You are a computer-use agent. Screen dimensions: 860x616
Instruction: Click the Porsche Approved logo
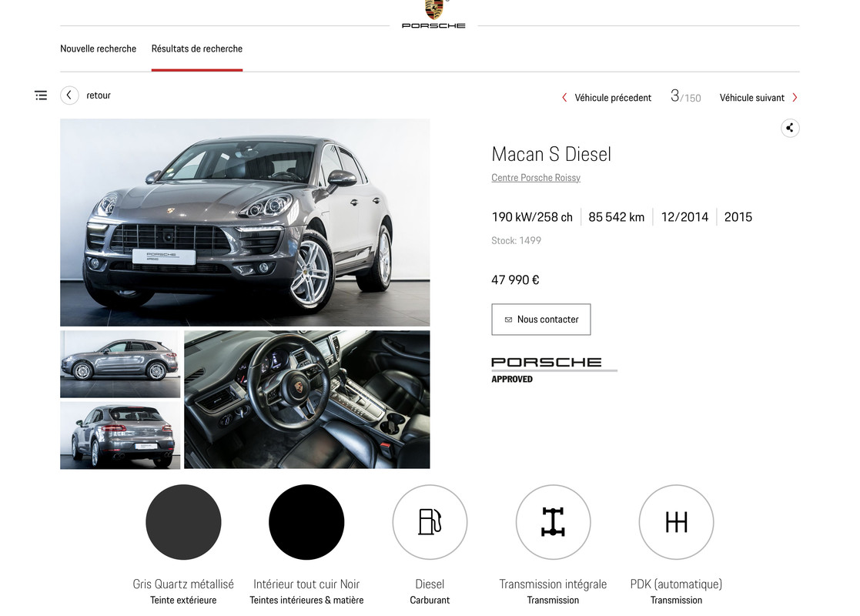554,370
